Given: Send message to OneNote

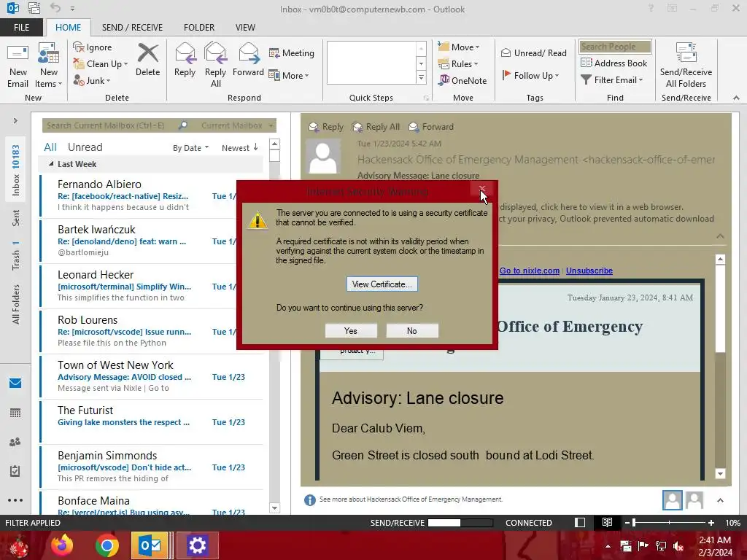Looking at the screenshot, I should [462, 80].
